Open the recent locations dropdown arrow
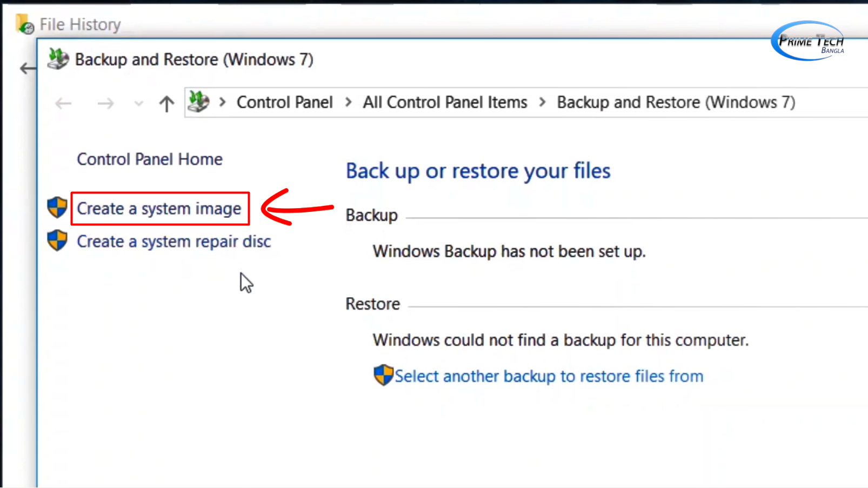Image resolution: width=868 pixels, height=488 pixels. pos(138,103)
